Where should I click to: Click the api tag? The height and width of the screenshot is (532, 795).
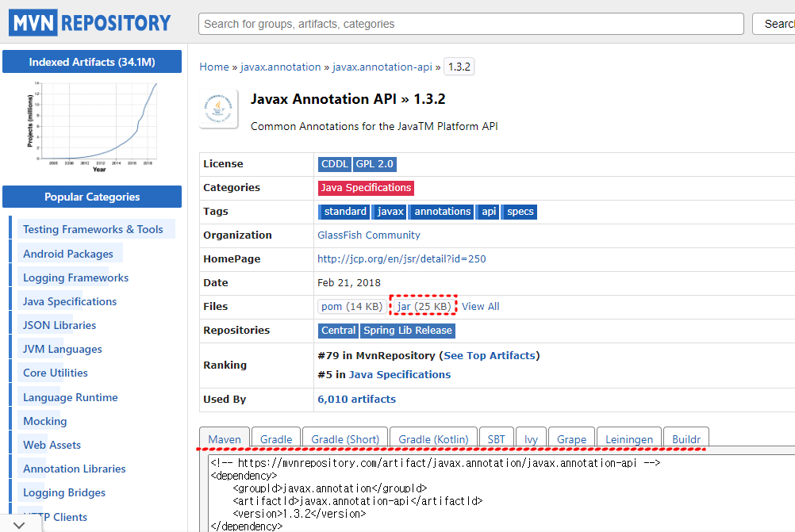[488, 212]
